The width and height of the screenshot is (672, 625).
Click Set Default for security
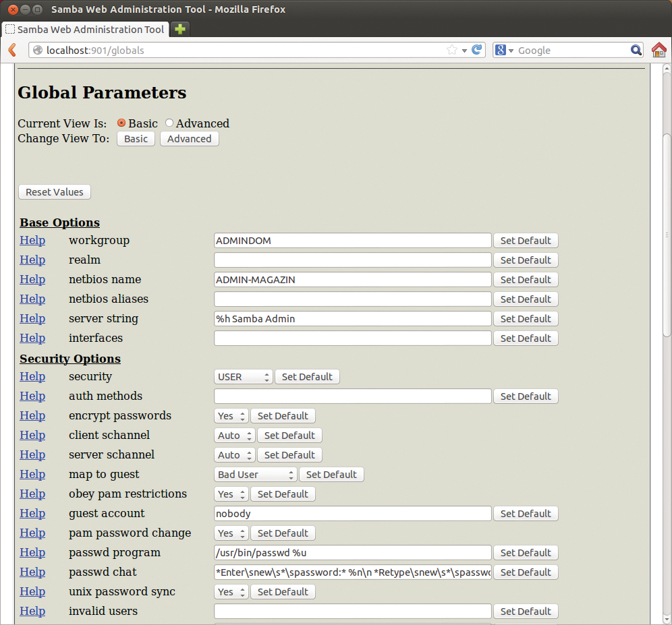click(307, 377)
